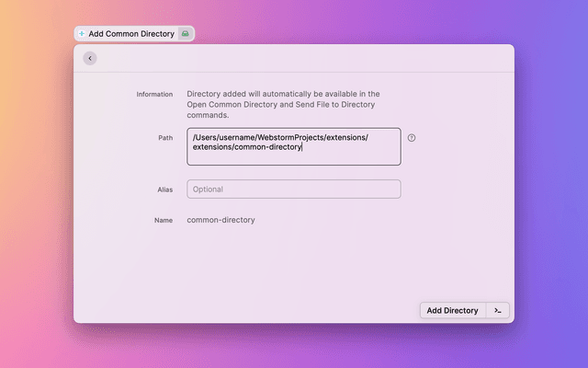The height and width of the screenshot is (368, 588).
Task: Click the word common-directory inside the Path field
Action: (x=268, y=147)
